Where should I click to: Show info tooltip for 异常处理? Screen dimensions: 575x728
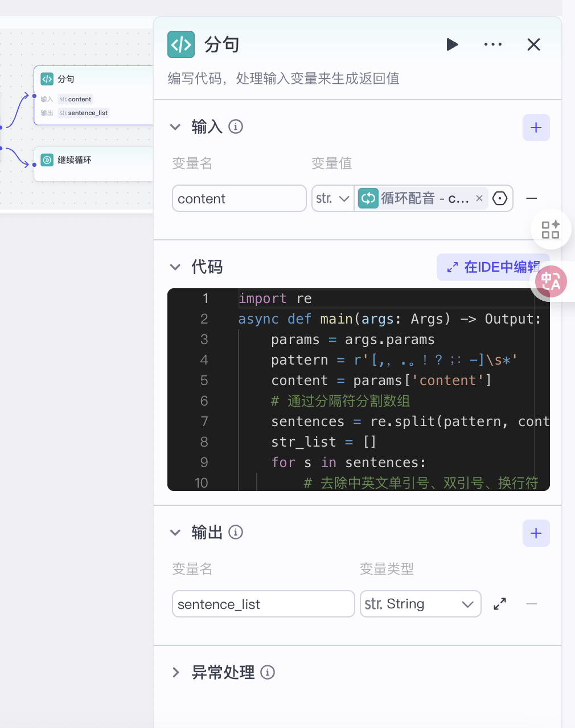point(268,672)
